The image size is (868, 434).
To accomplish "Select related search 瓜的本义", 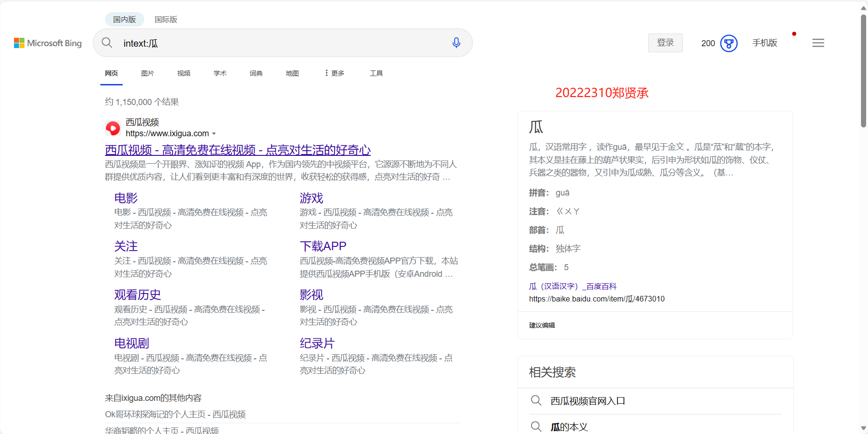I will point(569,427).
